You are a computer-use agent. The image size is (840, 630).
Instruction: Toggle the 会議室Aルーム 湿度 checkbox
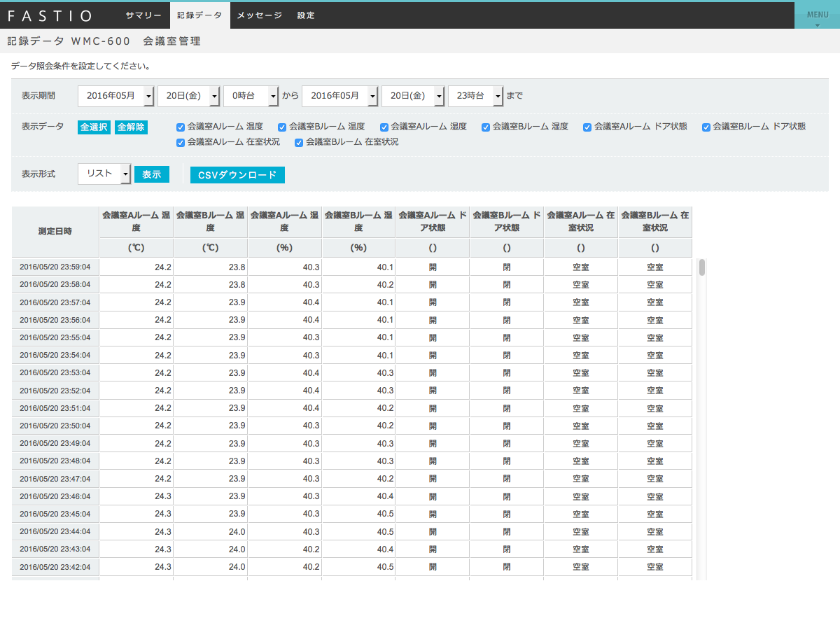point(384,127)
